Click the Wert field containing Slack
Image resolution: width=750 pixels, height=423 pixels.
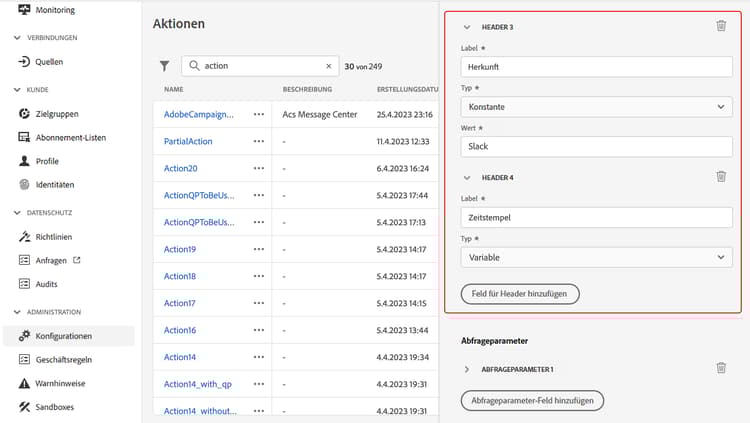coord(599,146)
